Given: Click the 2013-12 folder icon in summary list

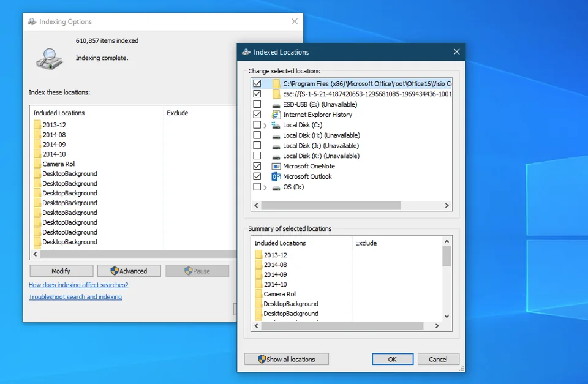Looking at the screenshot, I should (258, 255).
